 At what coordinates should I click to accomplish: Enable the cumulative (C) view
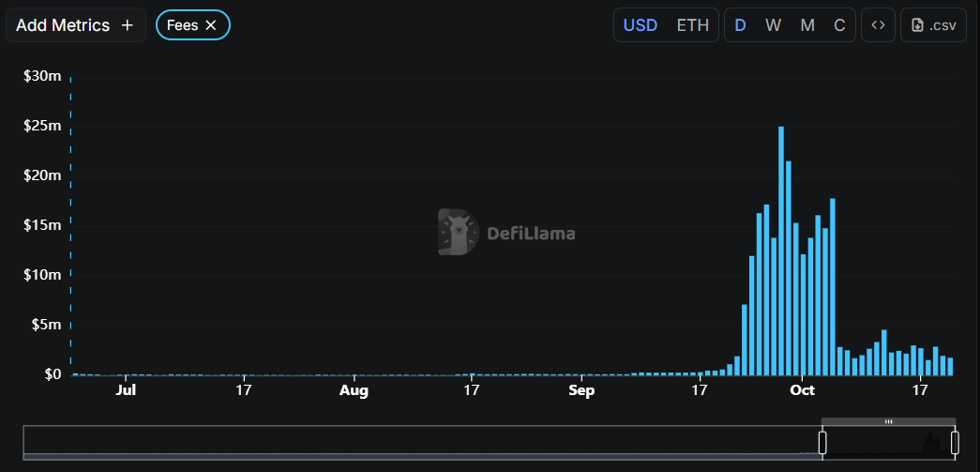[x=839, y=25]
